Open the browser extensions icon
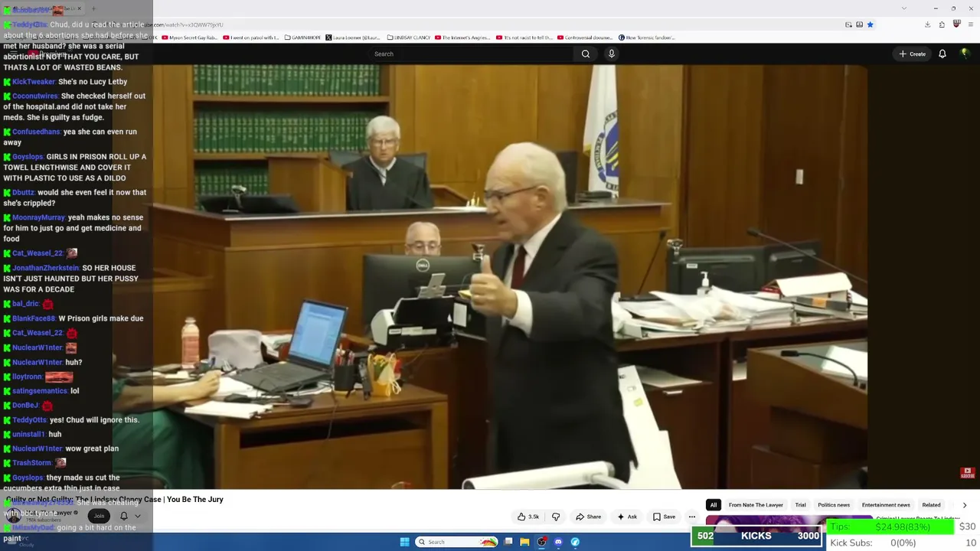The width and height of the screenshot is (980, 551). click(942, 24)
